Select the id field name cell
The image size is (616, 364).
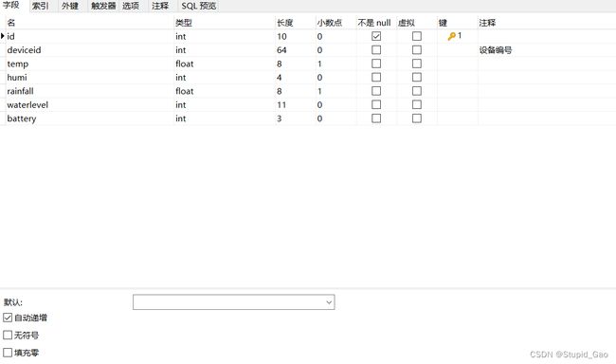(x=89, y=36)
